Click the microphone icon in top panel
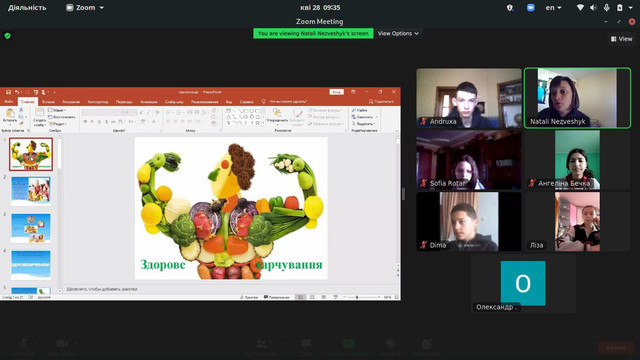Screen dimensions: 640x360 point(607,7)
